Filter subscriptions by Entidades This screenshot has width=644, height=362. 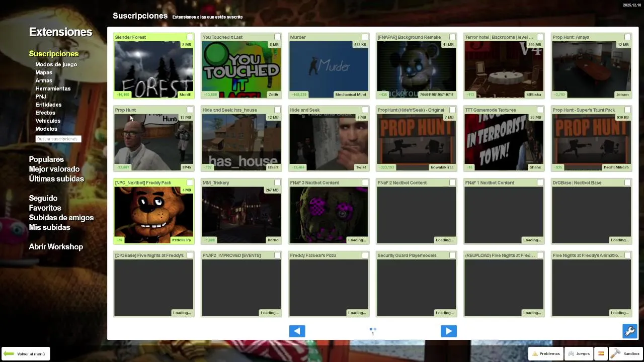click(x=48, y=105)
